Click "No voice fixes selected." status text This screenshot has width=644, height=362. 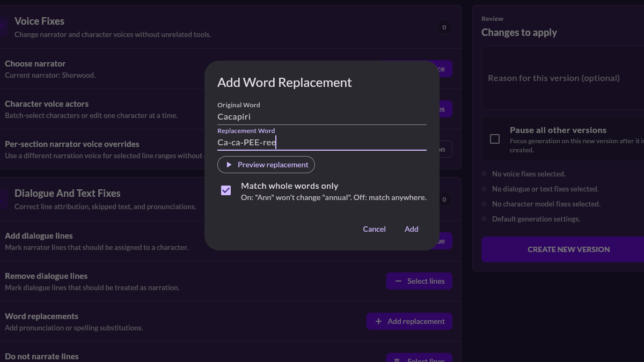(x=529, y=174)
